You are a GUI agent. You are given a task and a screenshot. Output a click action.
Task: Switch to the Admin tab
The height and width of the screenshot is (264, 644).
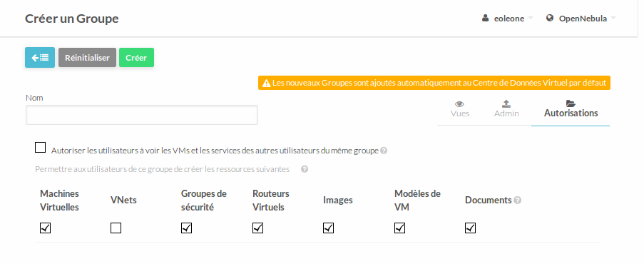(506, 109)
